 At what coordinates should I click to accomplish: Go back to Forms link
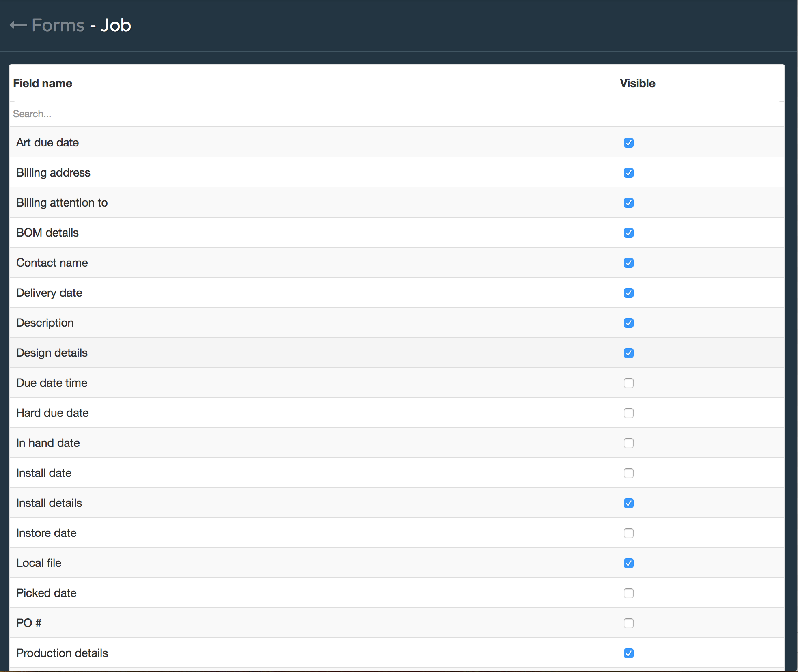(58, 25)
